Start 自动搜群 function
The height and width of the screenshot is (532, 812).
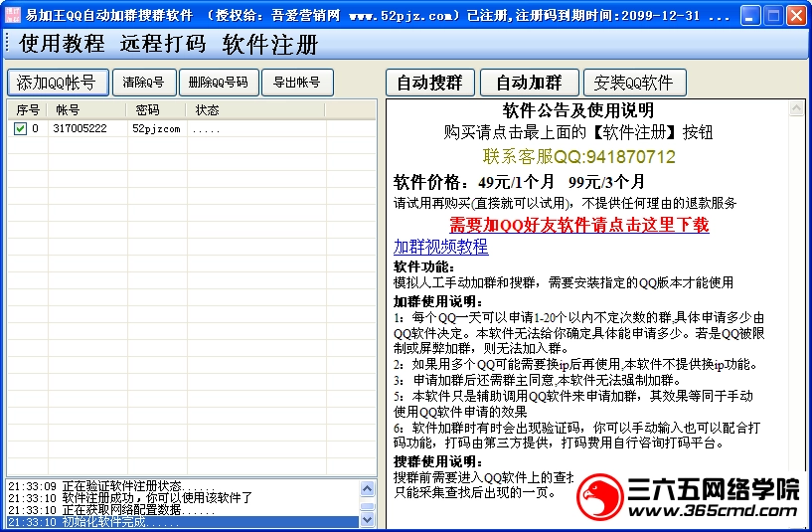pos(429,83)
